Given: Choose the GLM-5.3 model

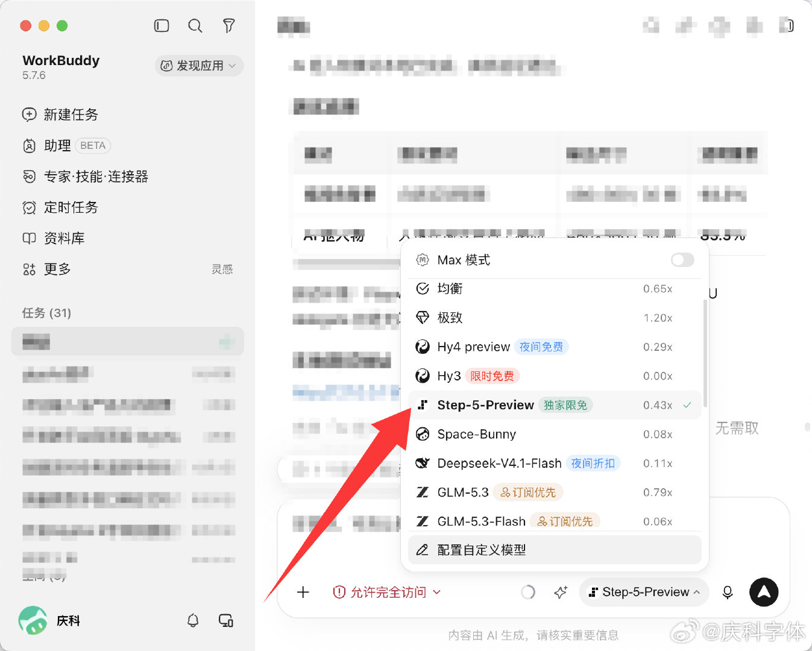Looking at the screenshot, I should (555, 492).
